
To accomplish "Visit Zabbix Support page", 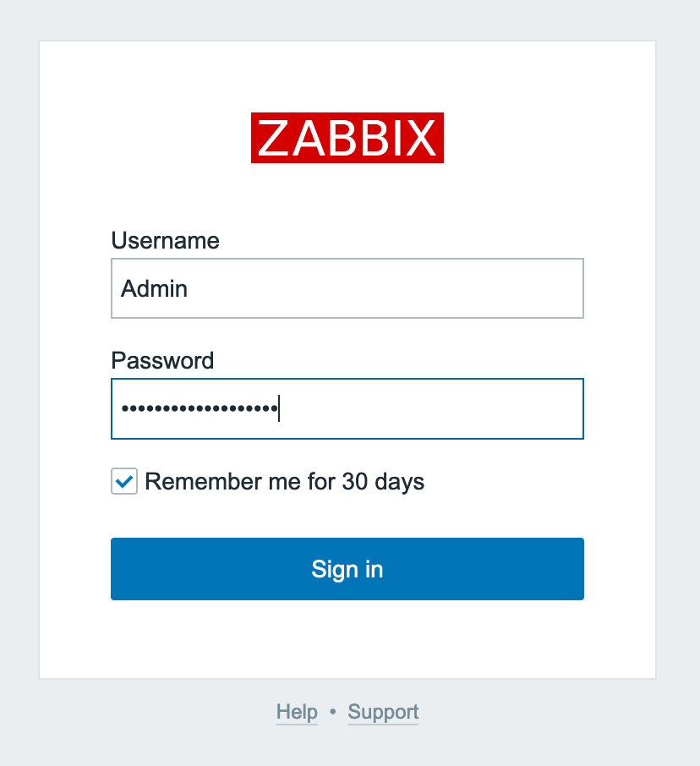I will pyautogui.click(x=382, y=711).
